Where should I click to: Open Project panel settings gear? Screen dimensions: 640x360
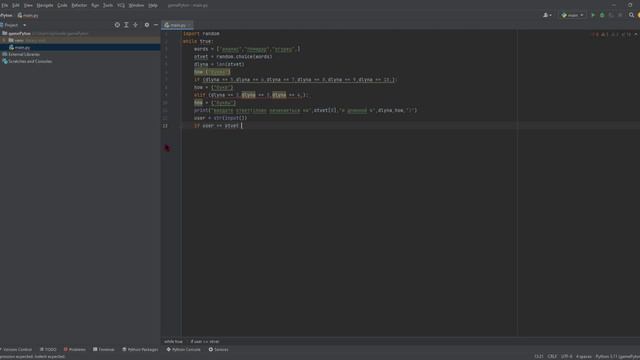point(147,25)
